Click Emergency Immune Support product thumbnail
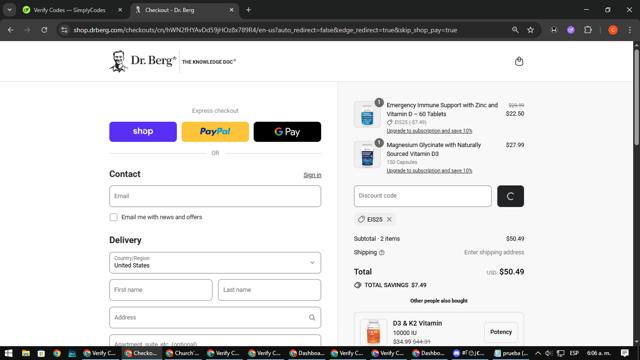The height and width of the screenshot is (360, 640). coord(367,114)
